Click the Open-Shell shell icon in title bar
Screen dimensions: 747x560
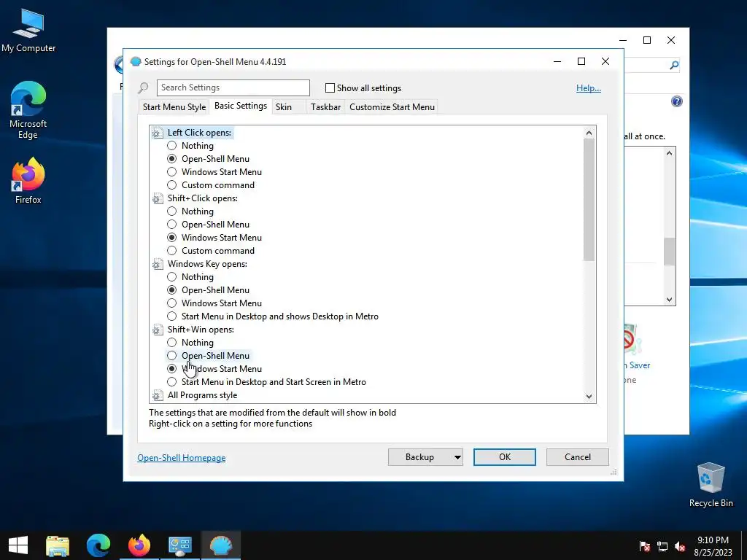[x=136, y=61]
